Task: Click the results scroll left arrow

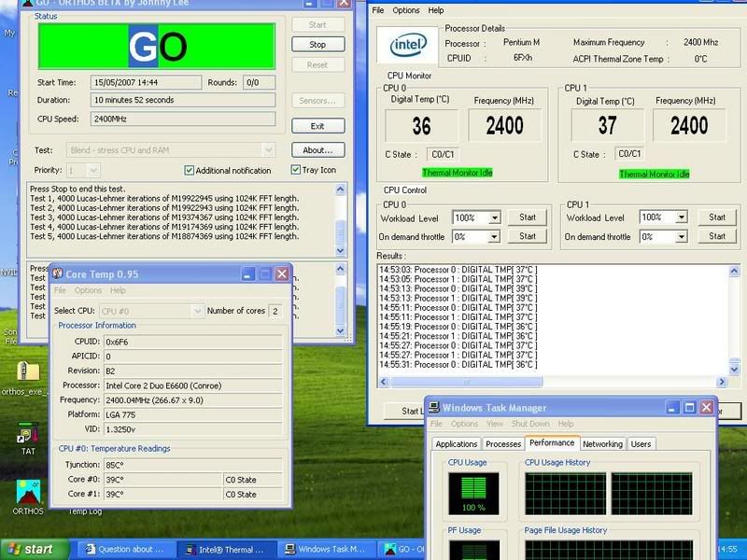Action: 384,382
